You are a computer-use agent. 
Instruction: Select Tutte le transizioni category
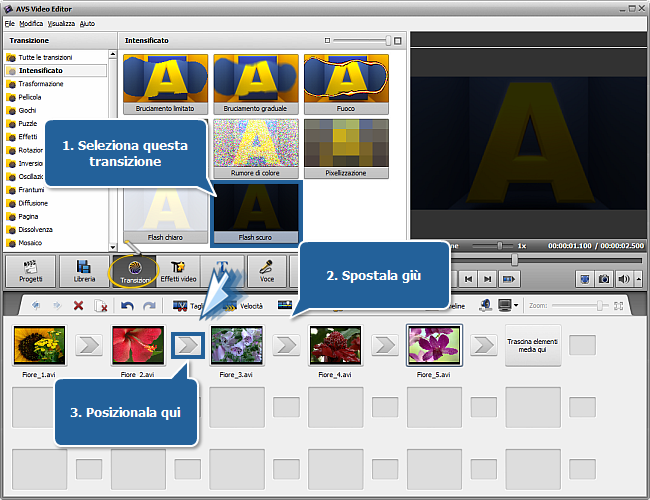pos(47,58)
